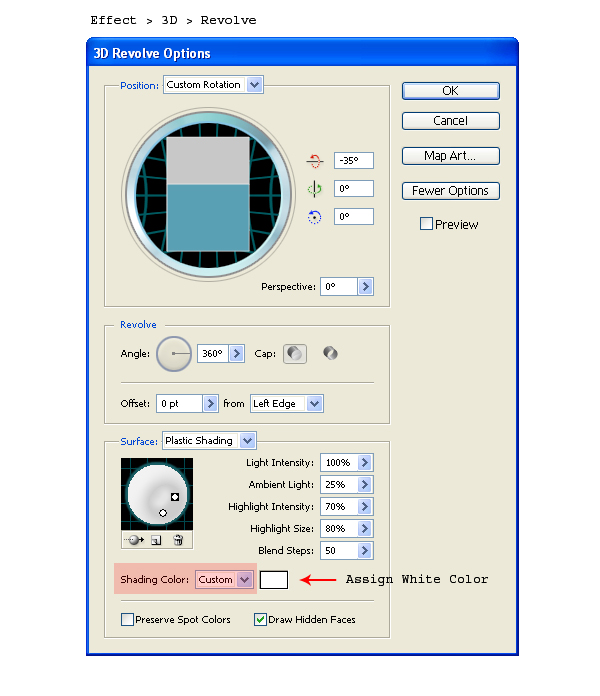
Task: Click the Perspective value field
Action: point(339,287)
